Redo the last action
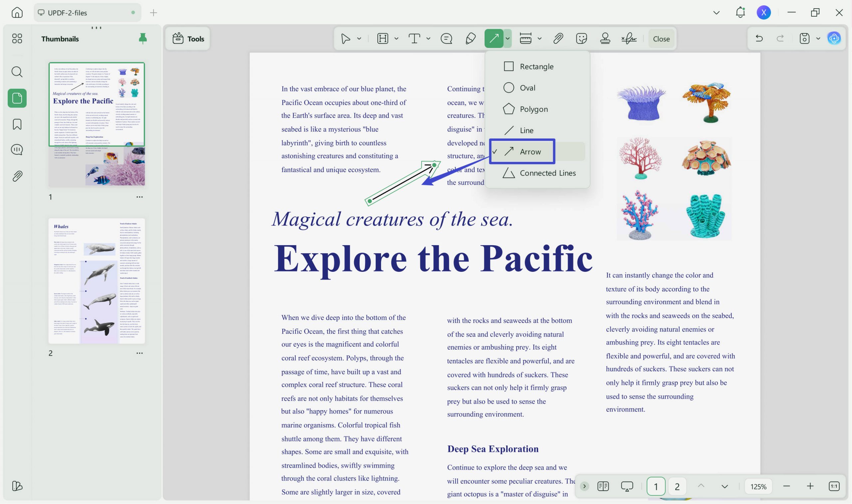This screenshot has width=852, height=504. tap(780, 38)
